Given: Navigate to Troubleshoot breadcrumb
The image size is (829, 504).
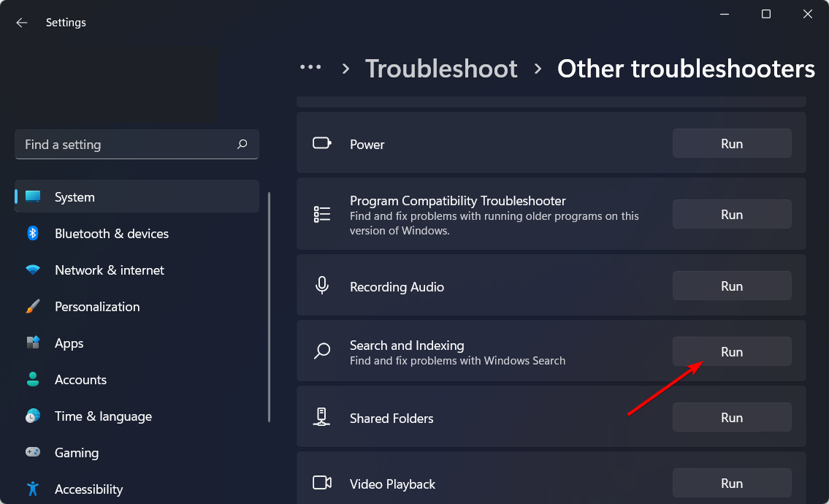Looking at the screenshot, I should (441, 69).
